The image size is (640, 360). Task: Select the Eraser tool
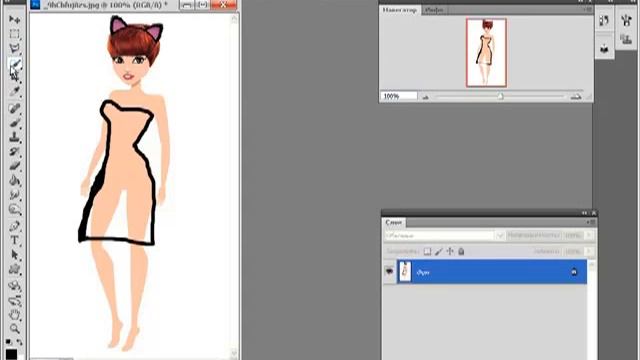click(x=14, y=166)
